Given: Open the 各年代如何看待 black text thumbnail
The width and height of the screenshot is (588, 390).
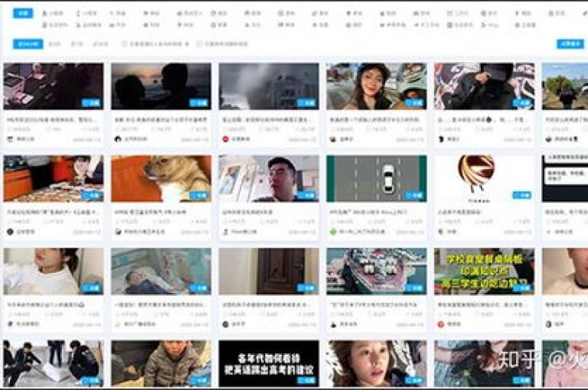Looking at the screenshot, I should click(x=269, y=363).
